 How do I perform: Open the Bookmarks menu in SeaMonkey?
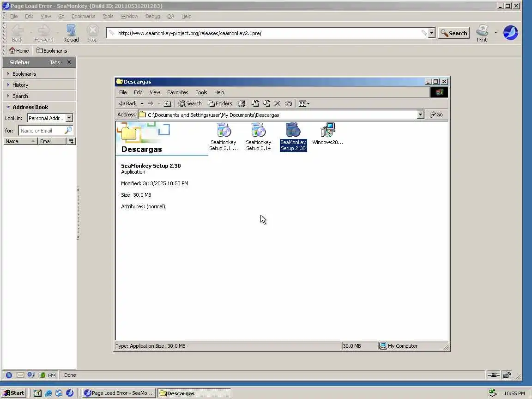click(x=84, y=16)
